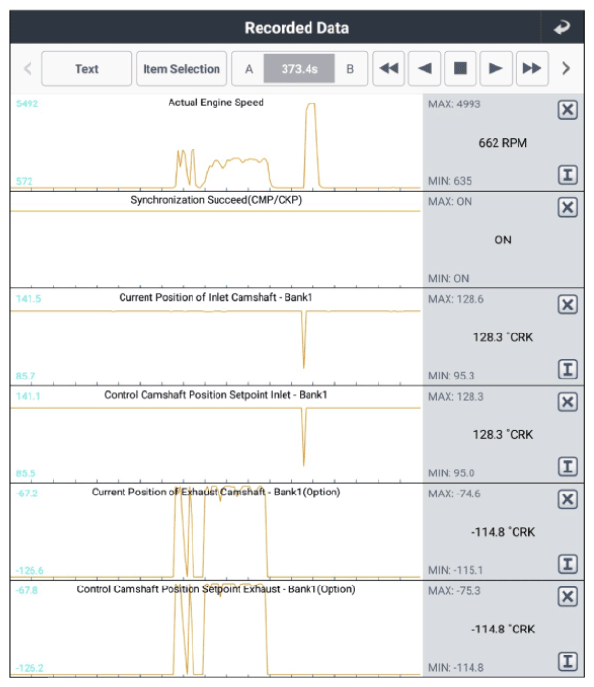This screenshot has height=687, width=594.
Task: Click the back arrow in Recorded Data header
Action: tap(562, 27)
